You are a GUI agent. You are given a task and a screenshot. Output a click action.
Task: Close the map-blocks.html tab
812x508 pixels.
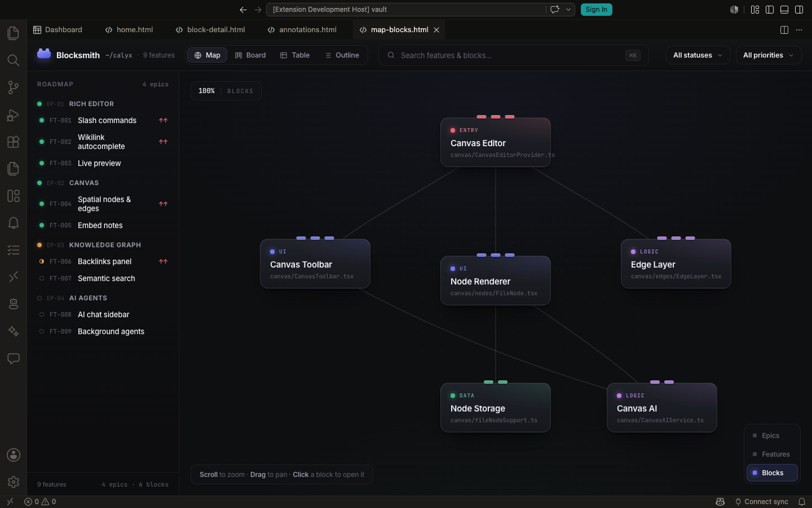436,30
